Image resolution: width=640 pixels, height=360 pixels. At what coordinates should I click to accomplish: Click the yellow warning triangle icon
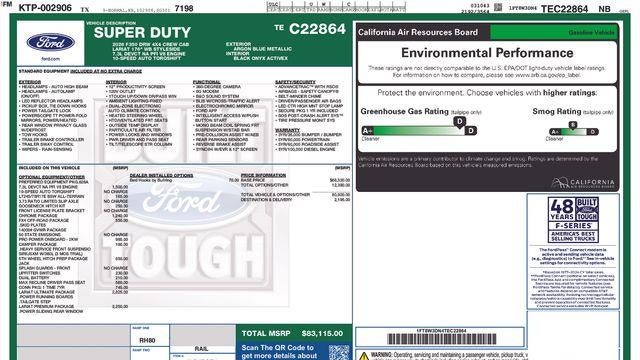click(x=364, y=356)
